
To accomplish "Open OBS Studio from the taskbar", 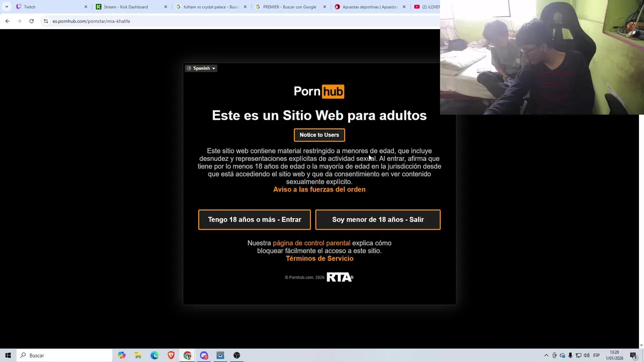I will (x=236, y=355).
